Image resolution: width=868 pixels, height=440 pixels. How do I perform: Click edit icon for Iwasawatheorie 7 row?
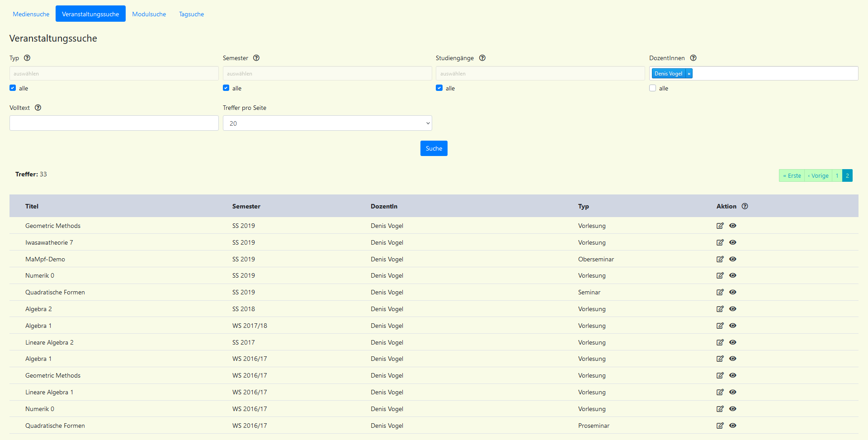pos(720,242)
